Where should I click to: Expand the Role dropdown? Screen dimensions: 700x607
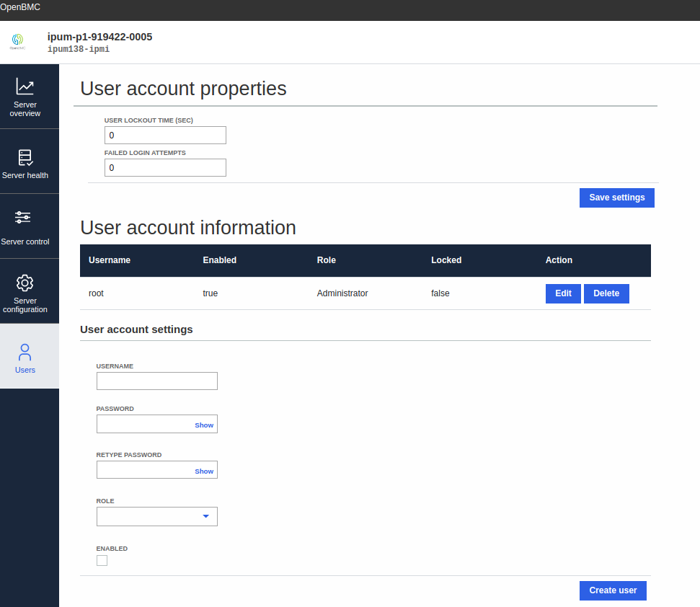tap(156, 516)
